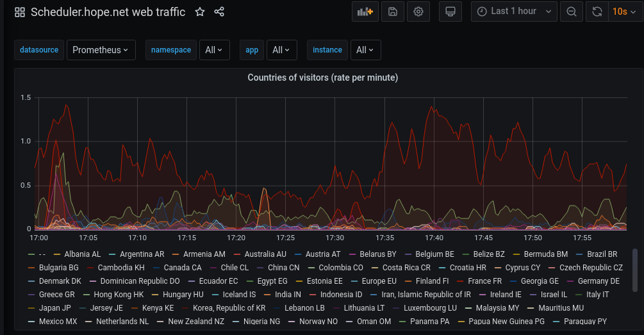Zoom out time range
This screenshot has width=644, height=335.
tap(572, 12)
